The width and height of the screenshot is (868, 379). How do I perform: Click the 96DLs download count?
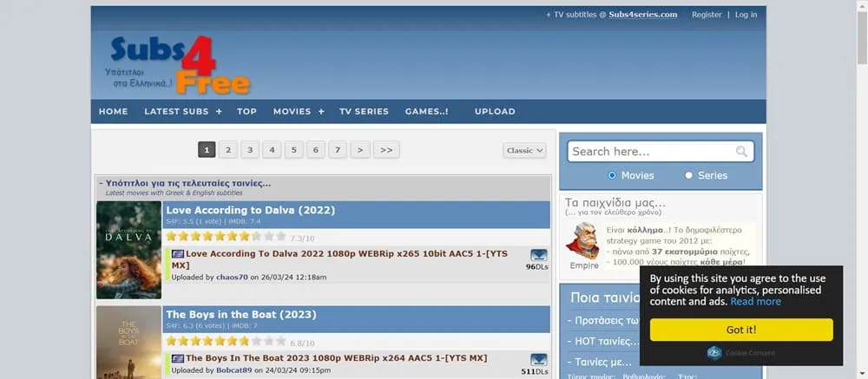537,266
